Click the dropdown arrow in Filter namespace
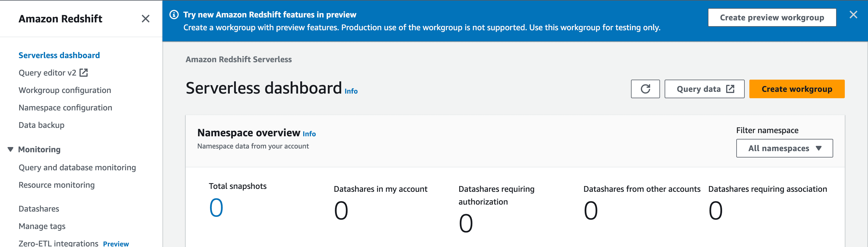 [819, 148]
